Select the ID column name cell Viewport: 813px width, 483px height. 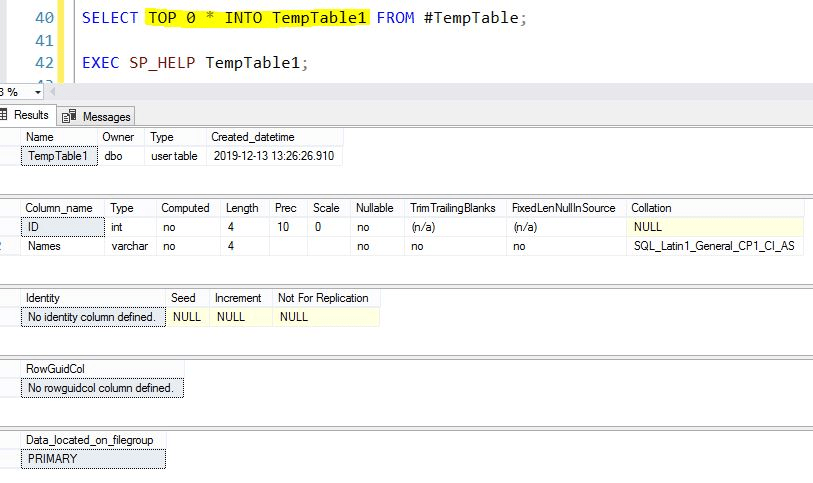[63, 227]
